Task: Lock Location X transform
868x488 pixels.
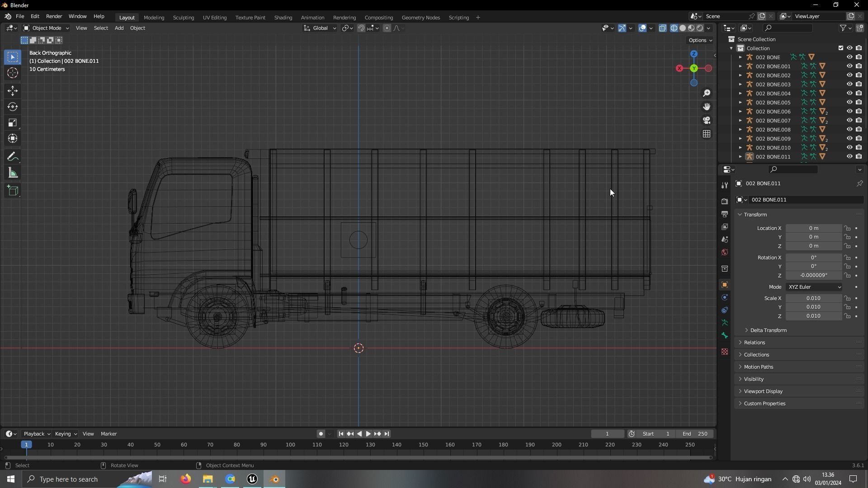Action: coord(847,228)
